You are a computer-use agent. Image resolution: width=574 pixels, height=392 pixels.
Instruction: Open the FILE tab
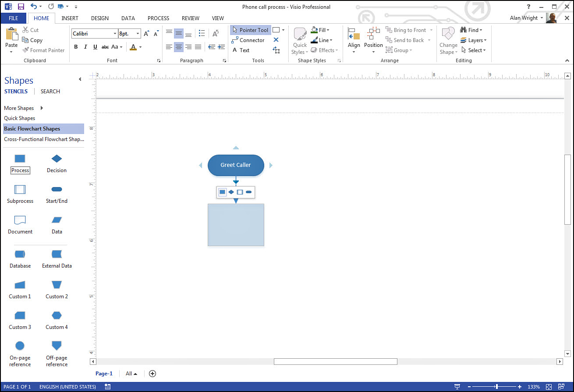(13, 18)
